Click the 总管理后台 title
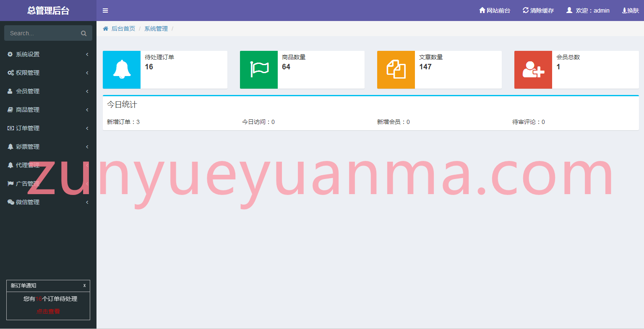The height and width of the screenshot is (329, 644). click(48, 11)
